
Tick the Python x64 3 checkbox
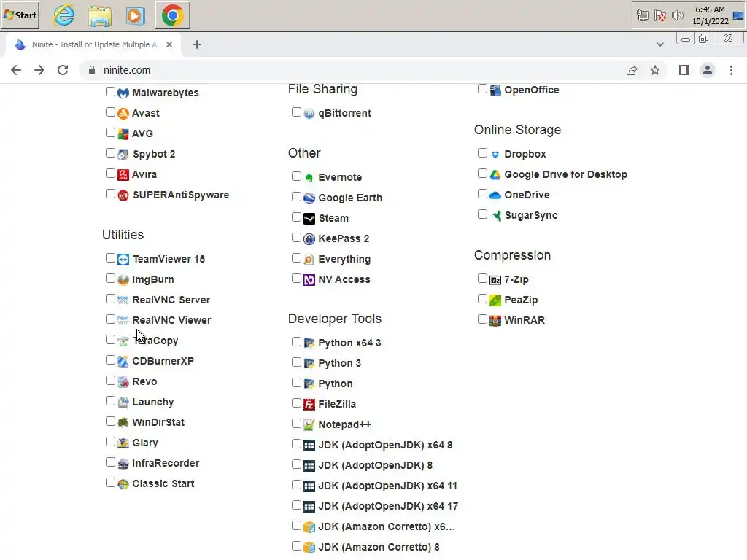[x=296, y=342]
